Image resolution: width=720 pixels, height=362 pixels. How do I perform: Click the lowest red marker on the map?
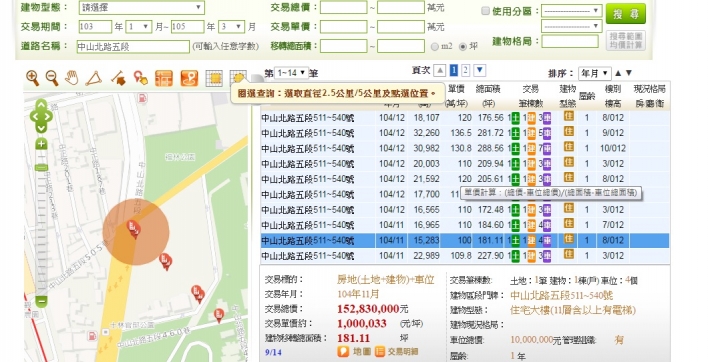(219, 315)
